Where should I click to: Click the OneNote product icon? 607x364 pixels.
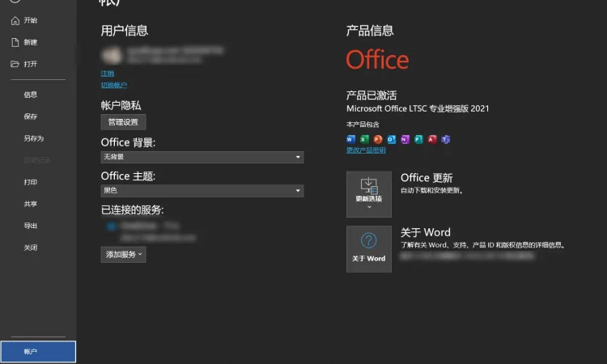(405, 139)
